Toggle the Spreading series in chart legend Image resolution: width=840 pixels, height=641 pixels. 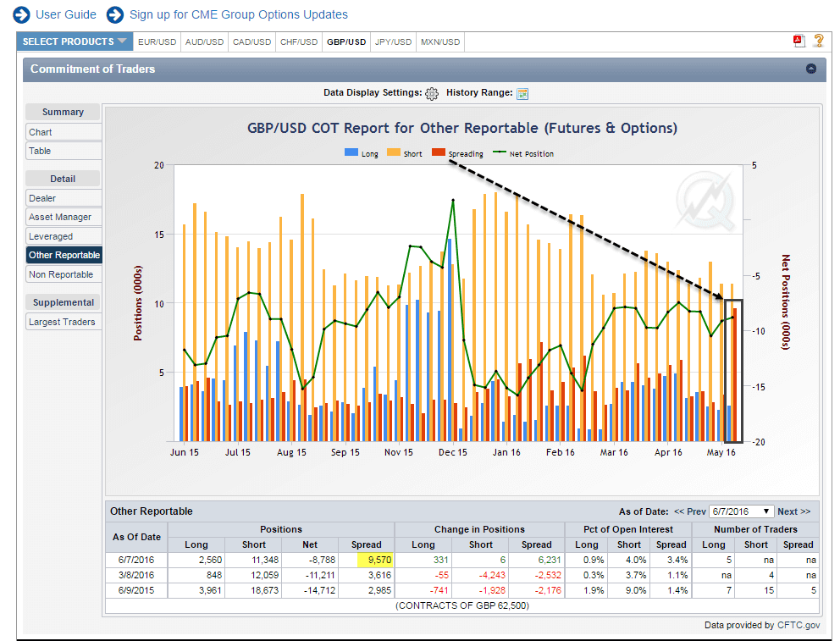438,152
